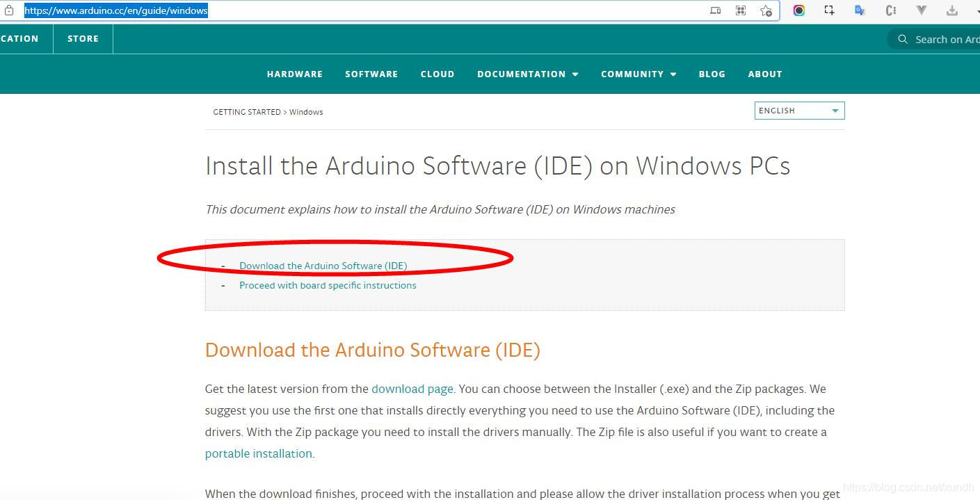Go to the CLOUD section
This screenshot has width=980, height=500.
pos(437,74)
